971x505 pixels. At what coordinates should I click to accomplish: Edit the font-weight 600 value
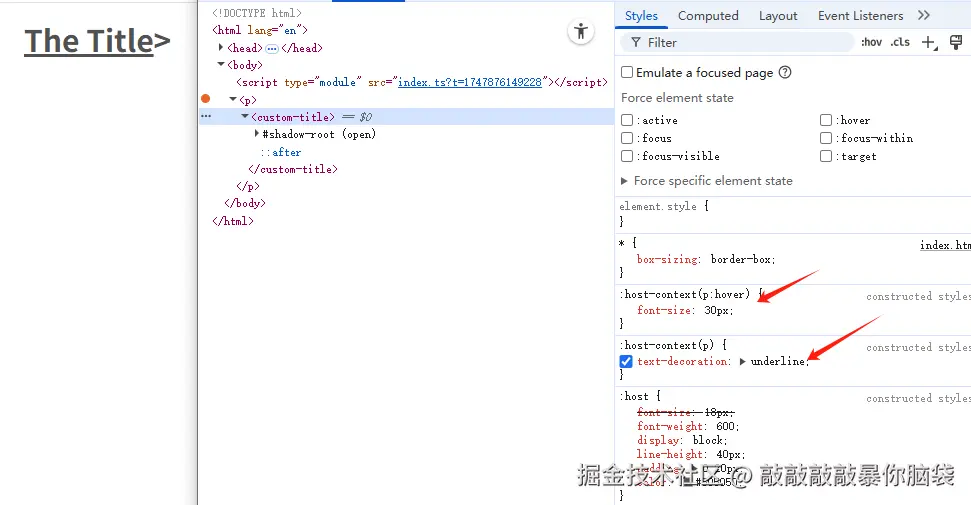point(723,426)
